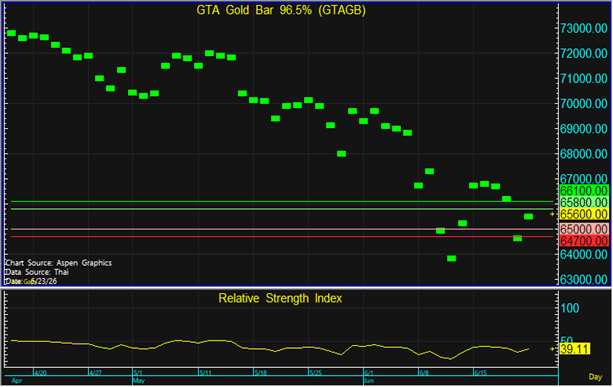Click the 5/25 date marker on time axis
The image size is (613, 387).
315,373
